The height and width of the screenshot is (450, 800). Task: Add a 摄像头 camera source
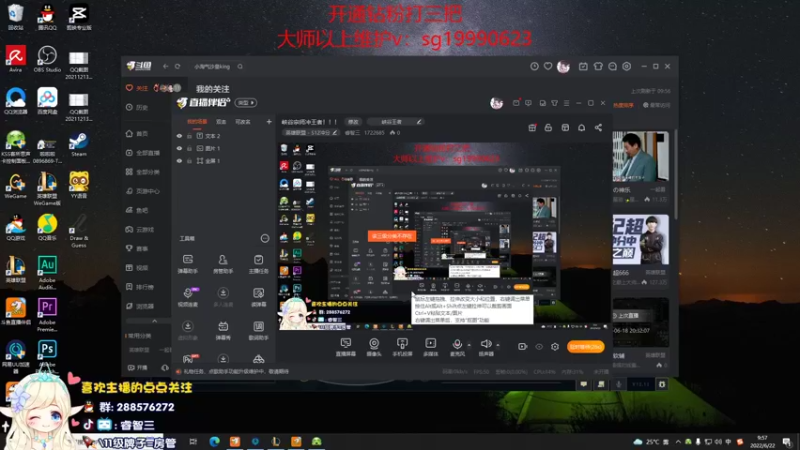point(374,346)
